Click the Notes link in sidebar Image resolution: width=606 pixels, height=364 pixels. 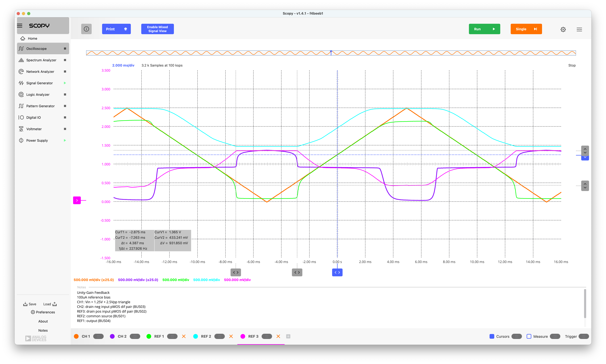point(43,331)
